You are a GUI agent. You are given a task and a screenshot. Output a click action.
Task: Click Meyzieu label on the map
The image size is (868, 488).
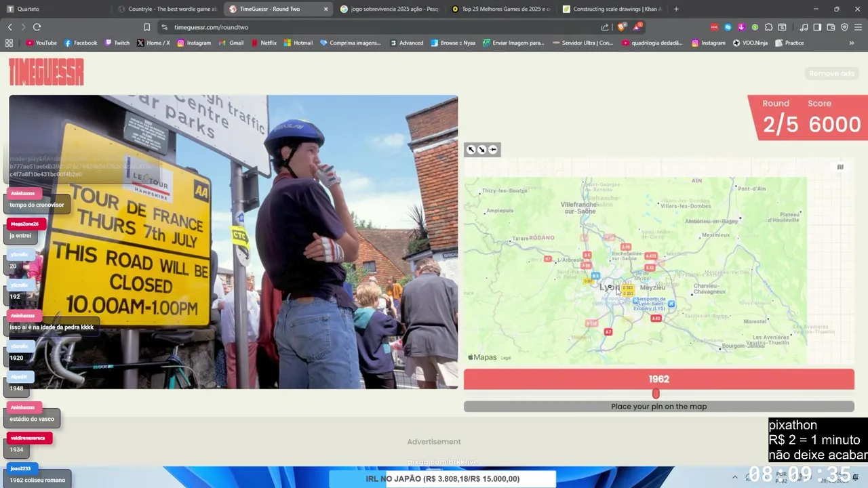(652, 287)
